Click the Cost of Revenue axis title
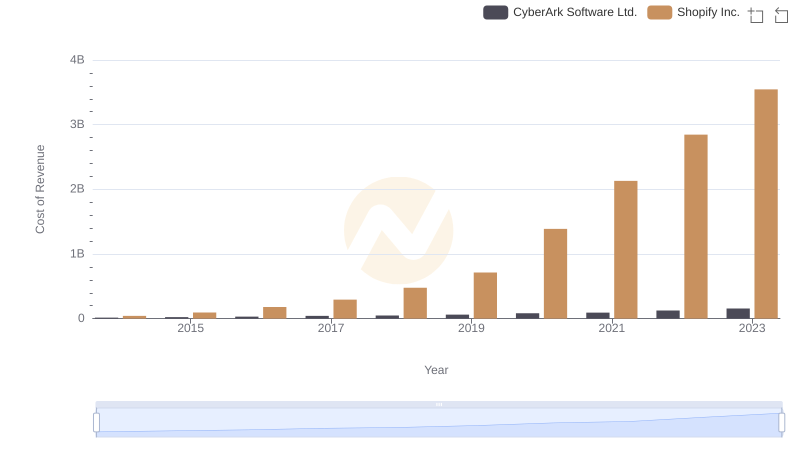800x461 pixels. point(40,189)
